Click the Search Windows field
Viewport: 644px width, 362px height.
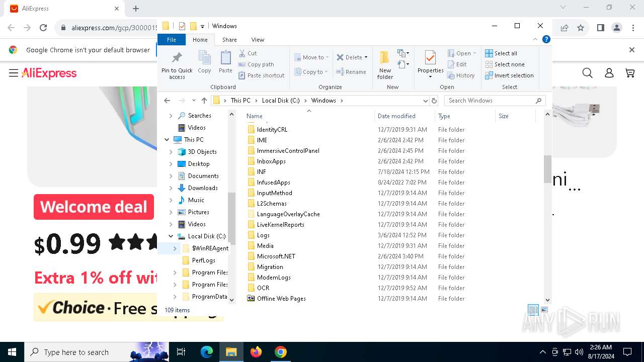[x=494, y=101]
